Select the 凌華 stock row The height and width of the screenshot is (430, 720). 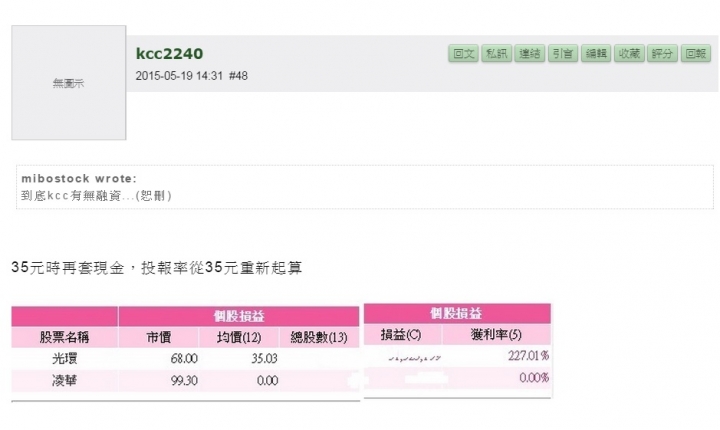186,380
